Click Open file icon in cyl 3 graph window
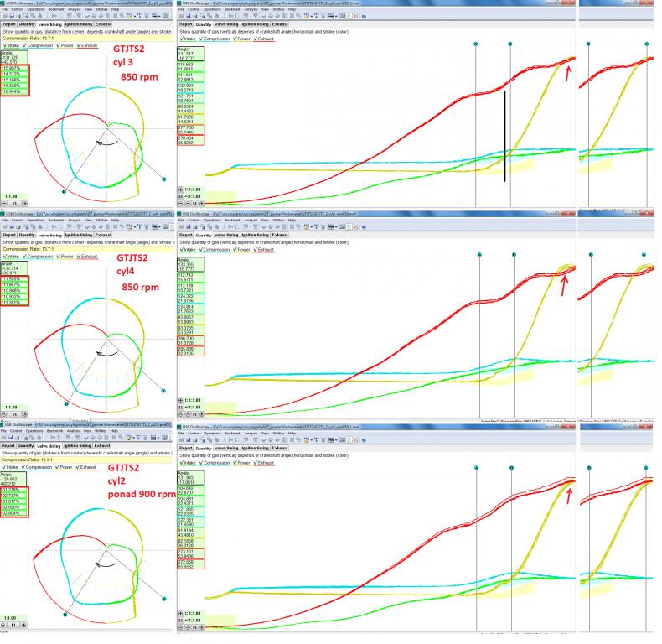 pos(181,16)
